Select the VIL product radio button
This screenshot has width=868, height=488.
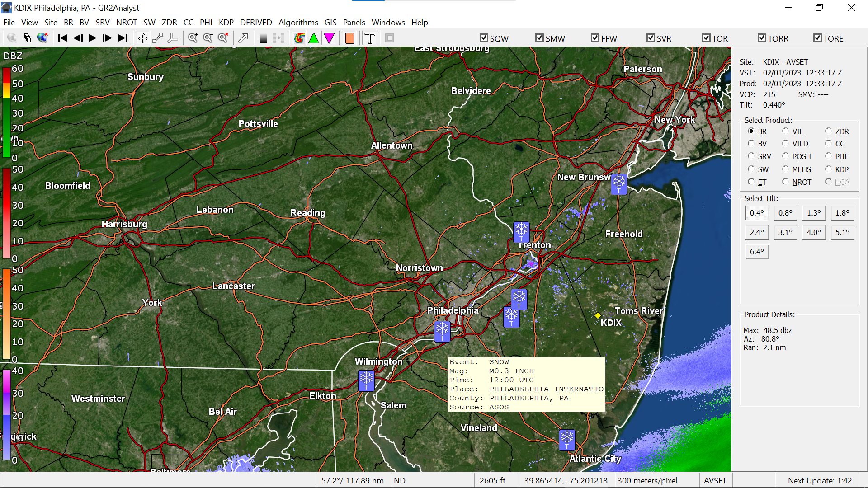[785, 131]
